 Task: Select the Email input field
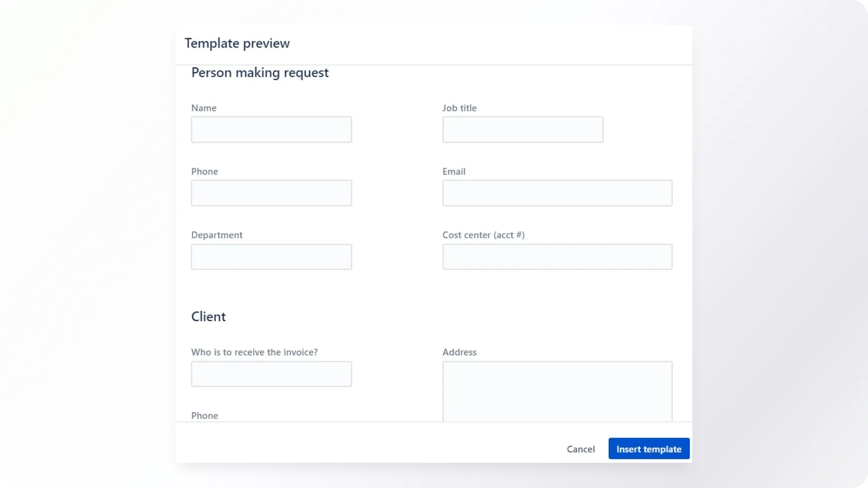coord(557,193)
